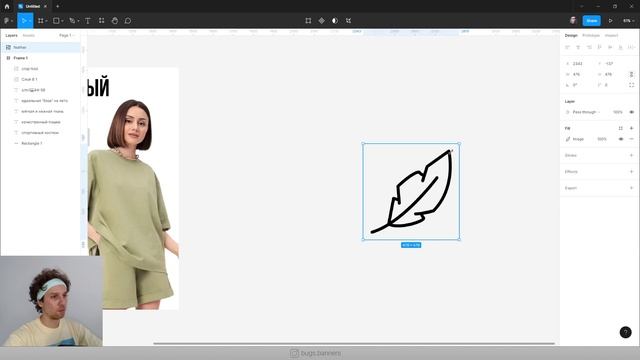Click the align vertical centers icon
640x360 pixels.
pos(610,47)
